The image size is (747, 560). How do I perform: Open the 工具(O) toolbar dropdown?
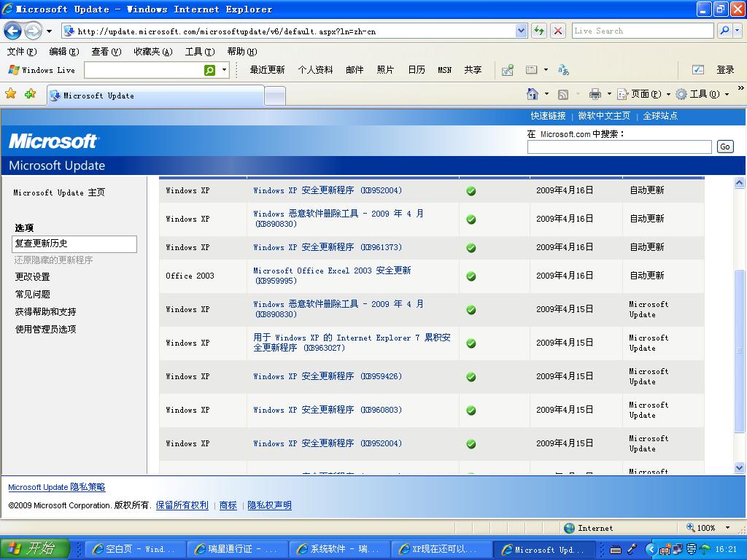coord(703,94)
